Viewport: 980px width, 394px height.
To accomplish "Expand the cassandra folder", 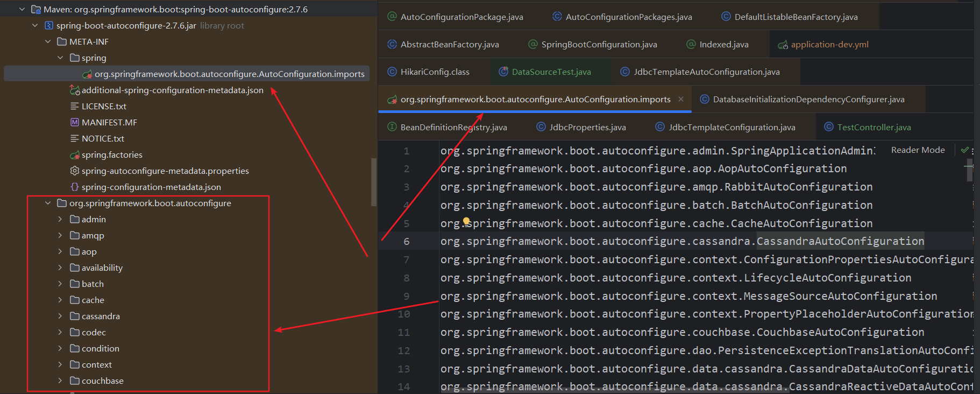I will point(60,316).
